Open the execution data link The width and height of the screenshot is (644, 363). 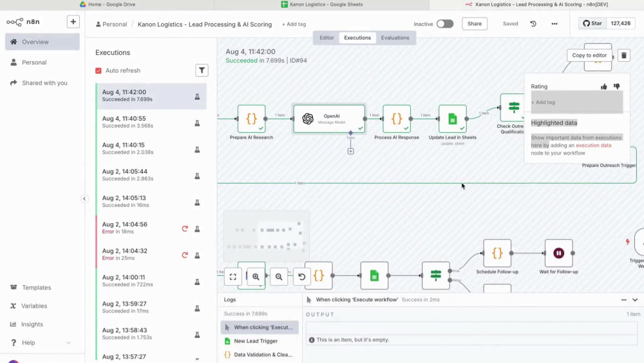click(594, 145)
